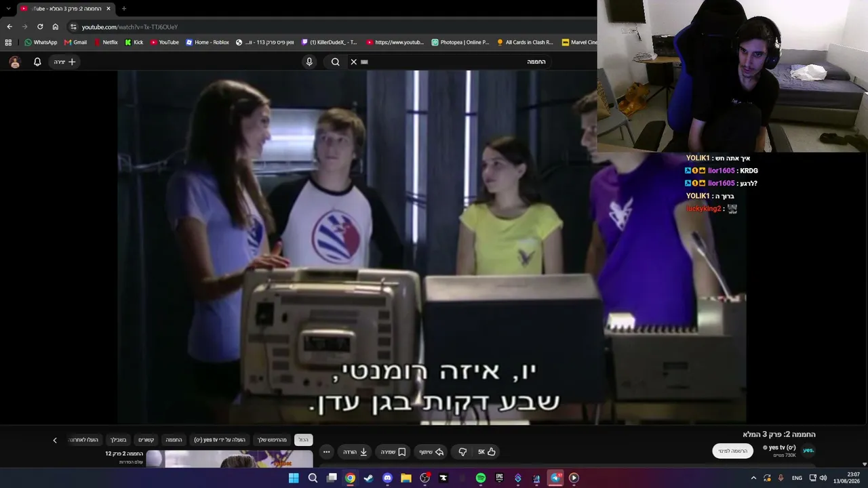Clear the YouTube search text
Viewport: 868px width, 488px height.
[x=353, y=62]
